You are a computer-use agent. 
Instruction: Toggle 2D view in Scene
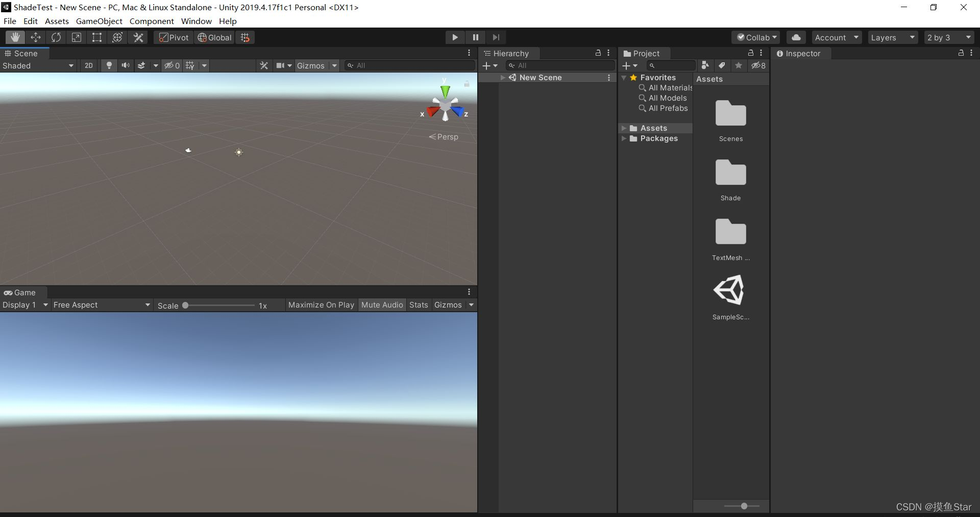pos(89,65)
